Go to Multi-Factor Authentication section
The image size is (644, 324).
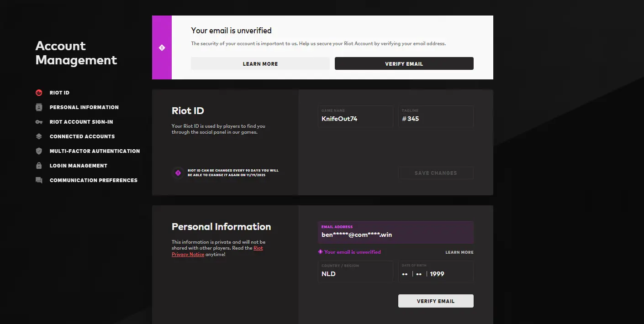tap(95, 151)
